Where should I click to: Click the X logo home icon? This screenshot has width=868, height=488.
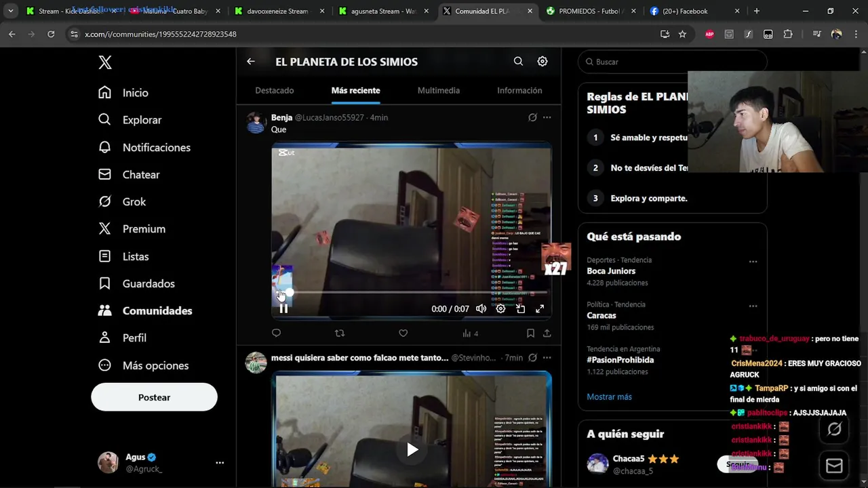(x=105, y=62)
